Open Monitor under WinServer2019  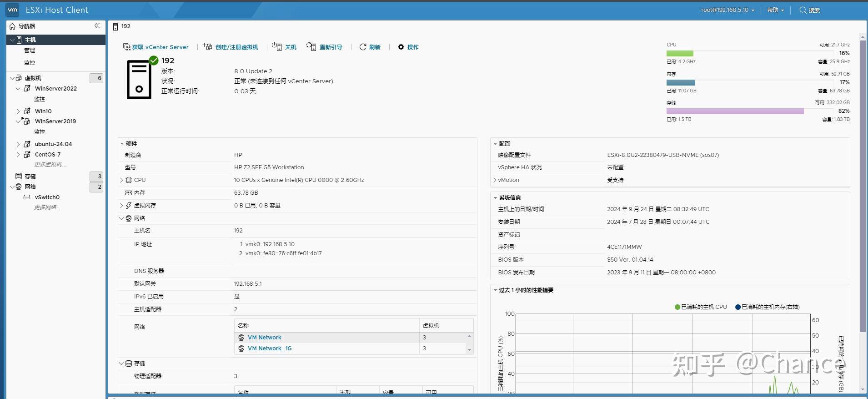pos(40,132)
